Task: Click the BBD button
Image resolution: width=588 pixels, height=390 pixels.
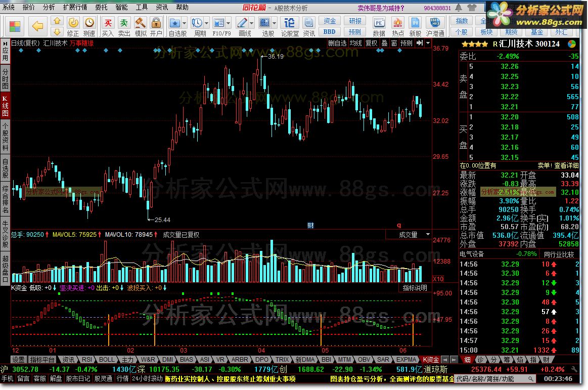Action: pos(330,32)
